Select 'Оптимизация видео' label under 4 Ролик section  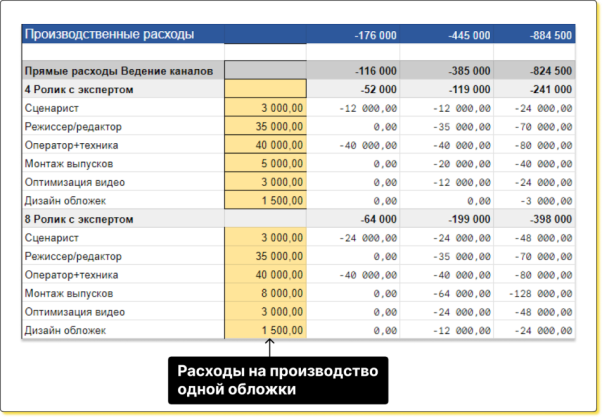(x=75, y=182)
